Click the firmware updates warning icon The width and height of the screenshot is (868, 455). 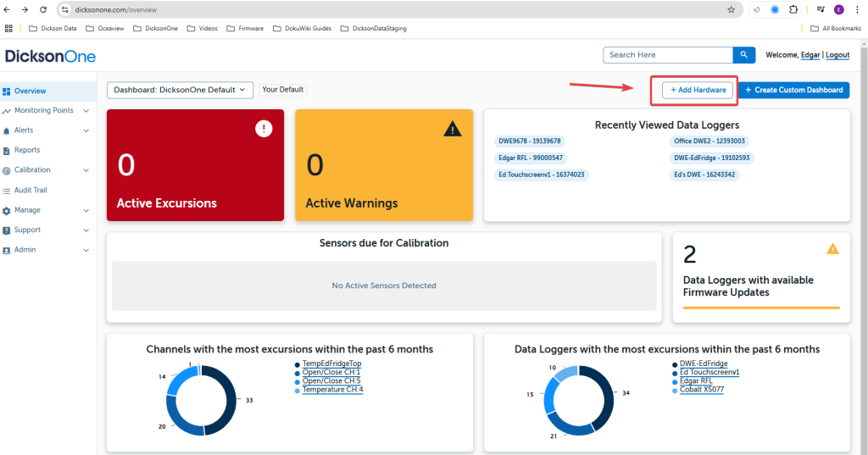click(x=832, y=249)
